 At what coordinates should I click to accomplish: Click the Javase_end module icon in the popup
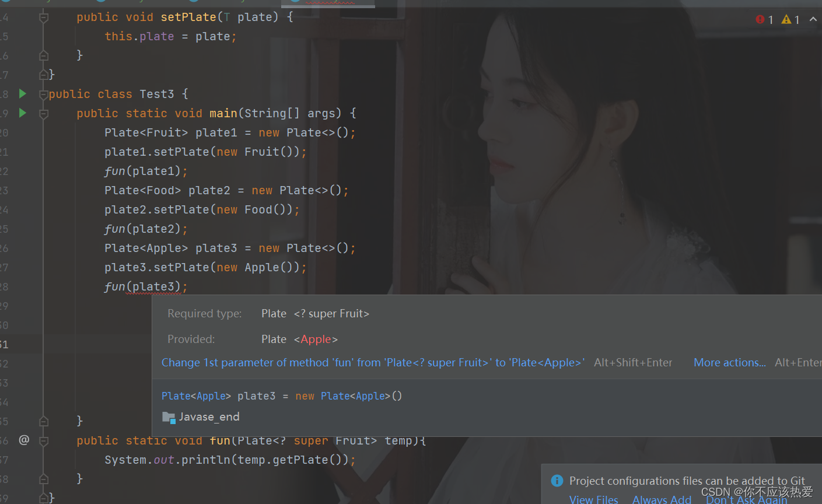point(169,416)
